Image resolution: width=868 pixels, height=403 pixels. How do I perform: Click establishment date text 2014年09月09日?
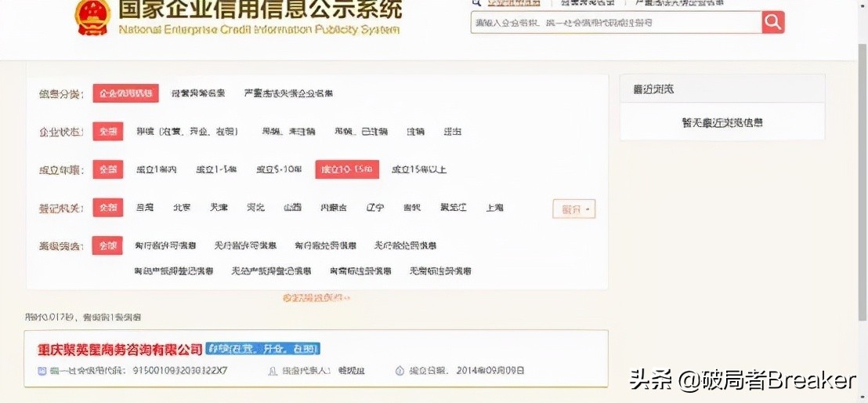click(490, 371)
